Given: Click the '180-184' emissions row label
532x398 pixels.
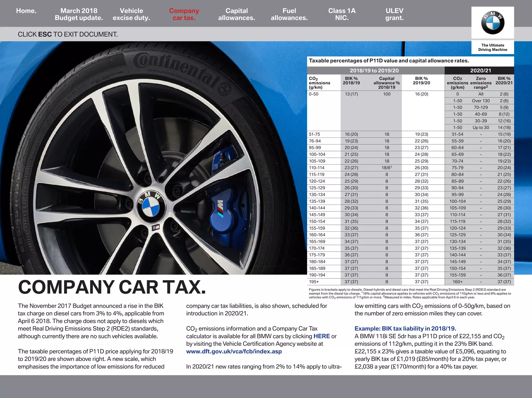Looking at the screenshot, I should click(x=317, y=262).
